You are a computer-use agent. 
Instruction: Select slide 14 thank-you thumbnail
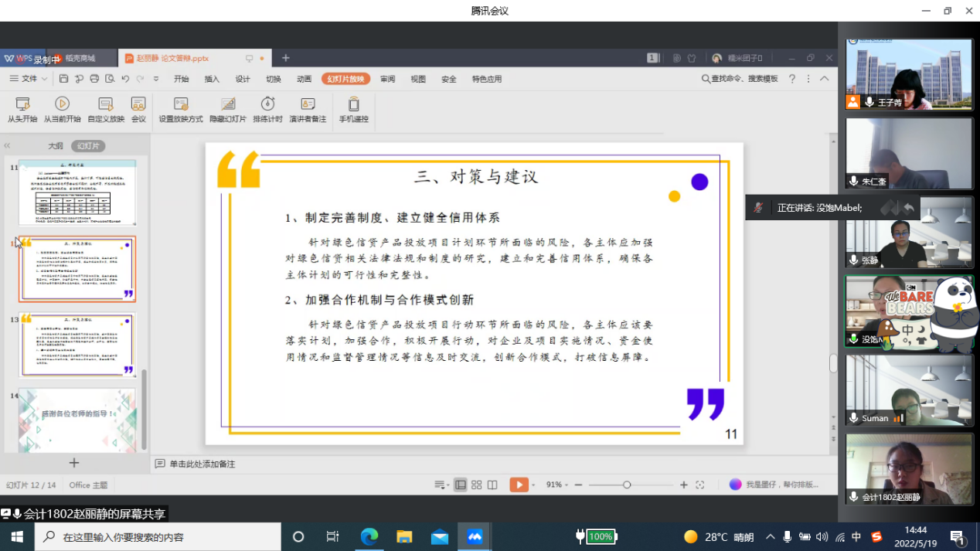tap(77, 418)
